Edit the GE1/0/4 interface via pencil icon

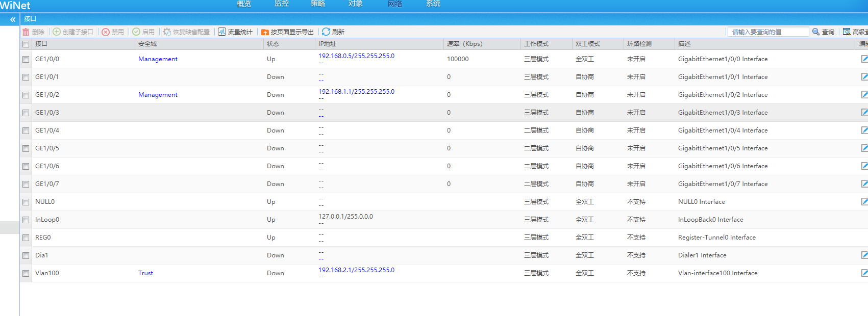[864, 130]
